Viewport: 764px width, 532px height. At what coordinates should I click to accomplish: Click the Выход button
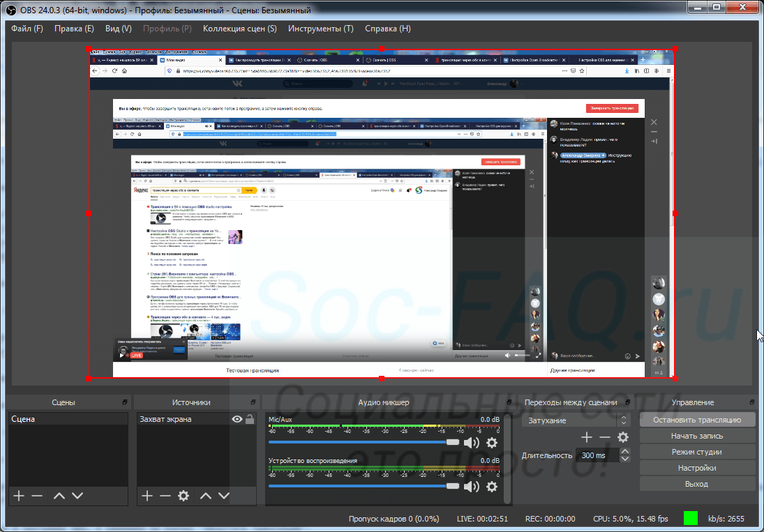697,484
